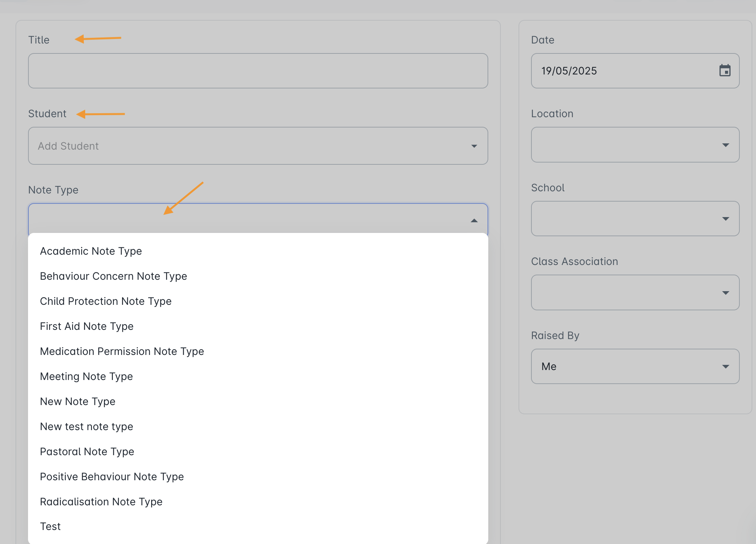Viewport: 756px width, 544px height.
Task: Open the School dropdown
Action: click(635, 219)
